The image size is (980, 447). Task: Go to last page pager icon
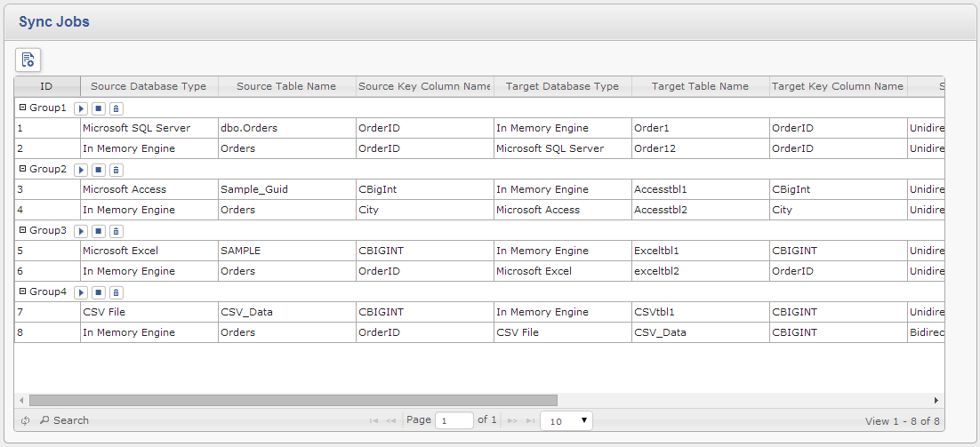click(530, 420)
